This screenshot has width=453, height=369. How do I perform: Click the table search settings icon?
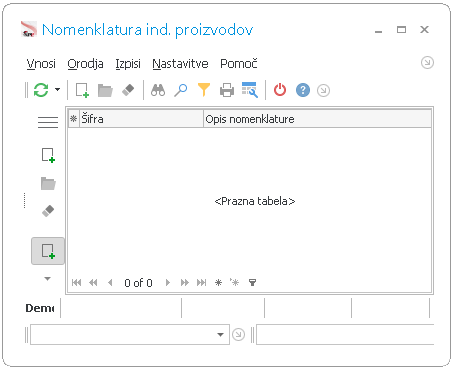[250, 90]
